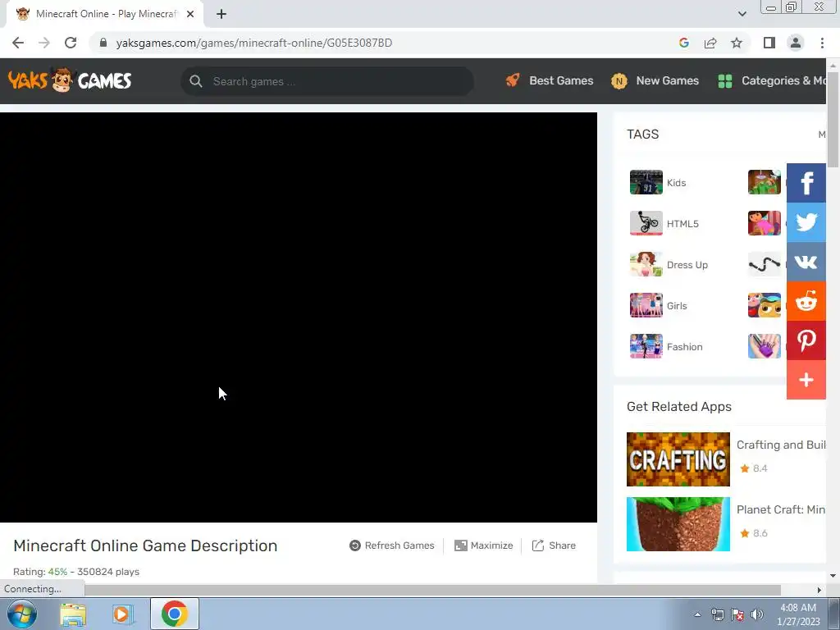Reload the page with the refresh icon
Image resolution: width=840 pixels, height=630 pixels.
tap(71, 43)
